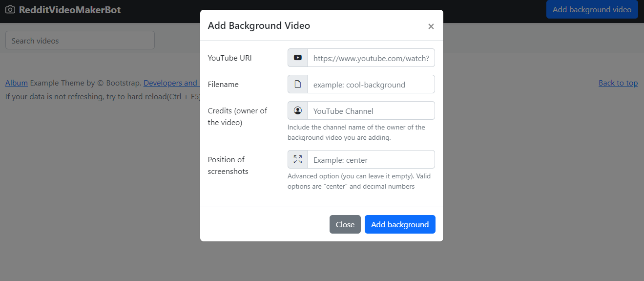Focus the YouTube URI input field
The image size is (644, 281).
coord(371,58)
